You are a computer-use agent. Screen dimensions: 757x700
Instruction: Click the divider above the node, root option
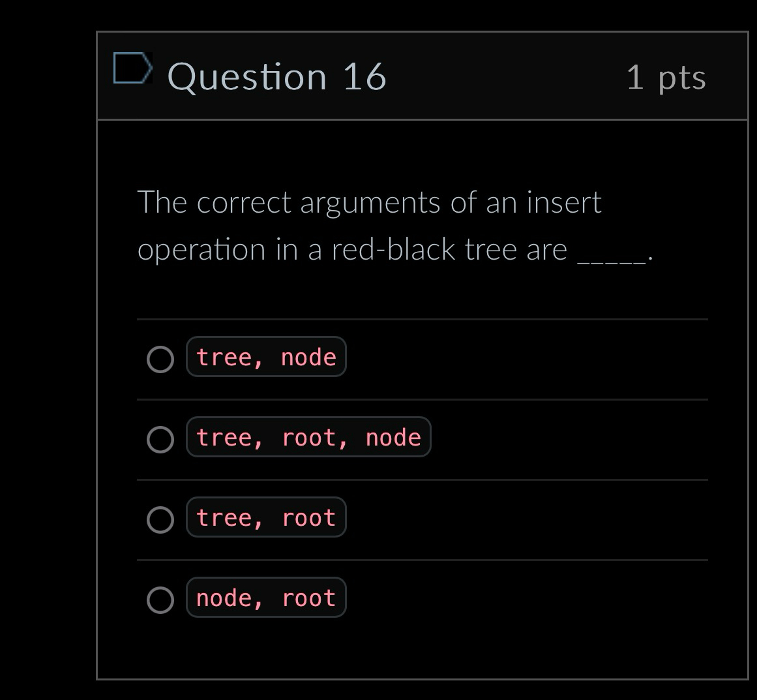click(423, 558)
